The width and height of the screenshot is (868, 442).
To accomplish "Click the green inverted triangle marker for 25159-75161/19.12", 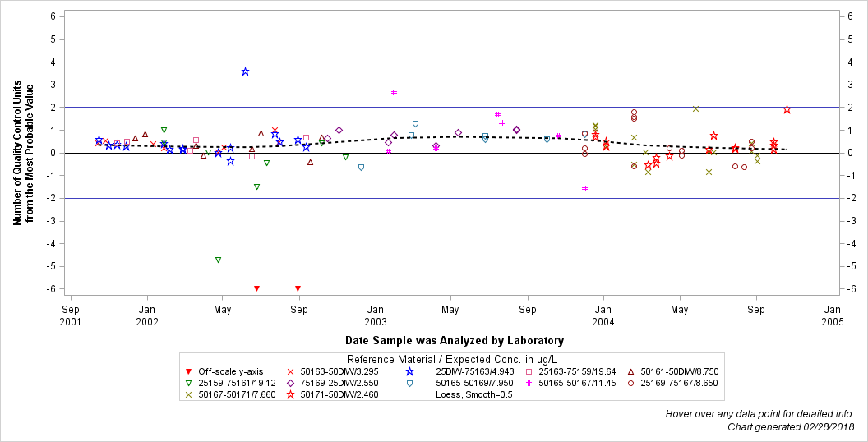I will 189,383.
